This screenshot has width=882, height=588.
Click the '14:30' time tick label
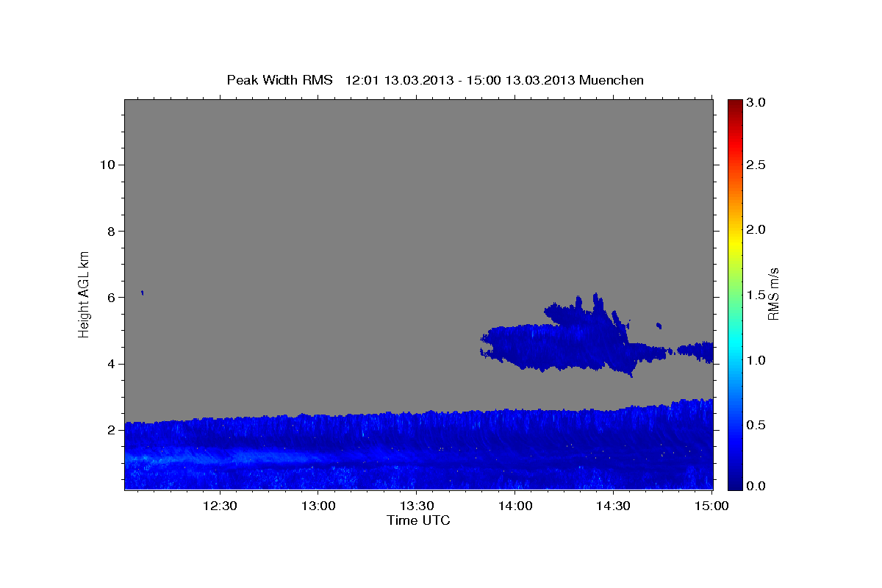tap(614, 506)
